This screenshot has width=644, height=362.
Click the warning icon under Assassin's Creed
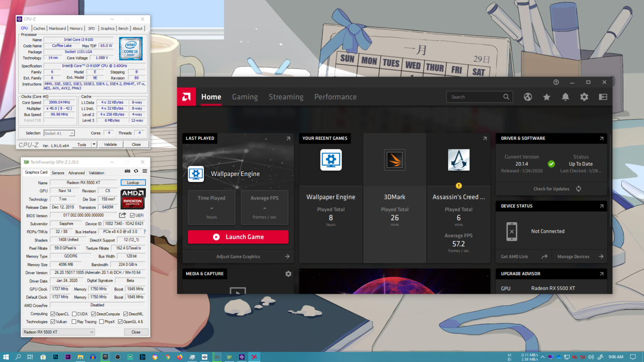tap(458, 186)
